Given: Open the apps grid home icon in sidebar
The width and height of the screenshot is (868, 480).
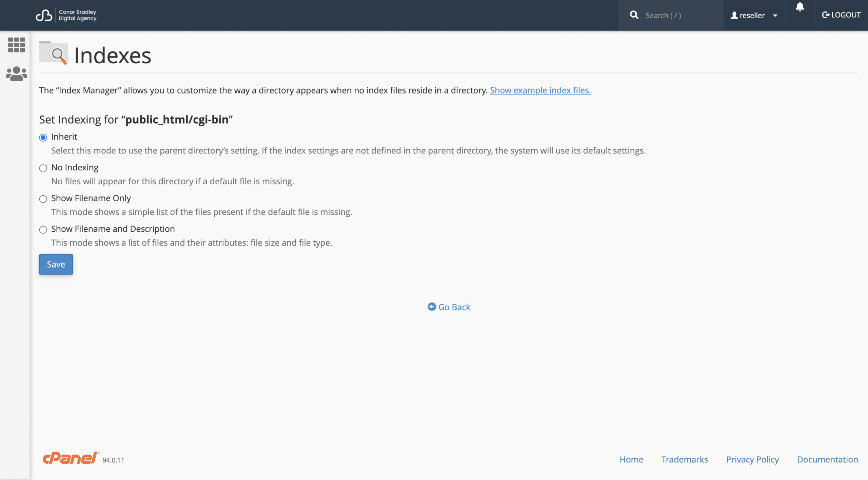Looking at the screenshot, I should click(16, 45).
